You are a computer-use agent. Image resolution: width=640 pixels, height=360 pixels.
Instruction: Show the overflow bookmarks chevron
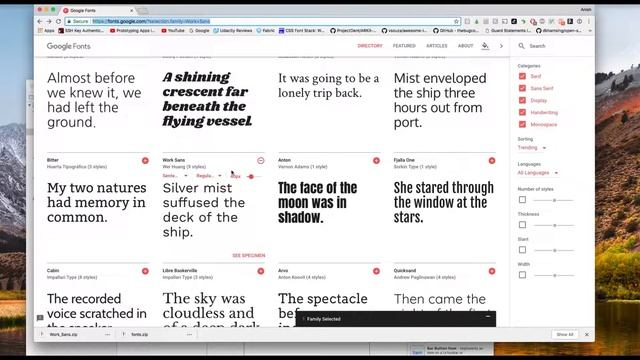pos(590,31)
